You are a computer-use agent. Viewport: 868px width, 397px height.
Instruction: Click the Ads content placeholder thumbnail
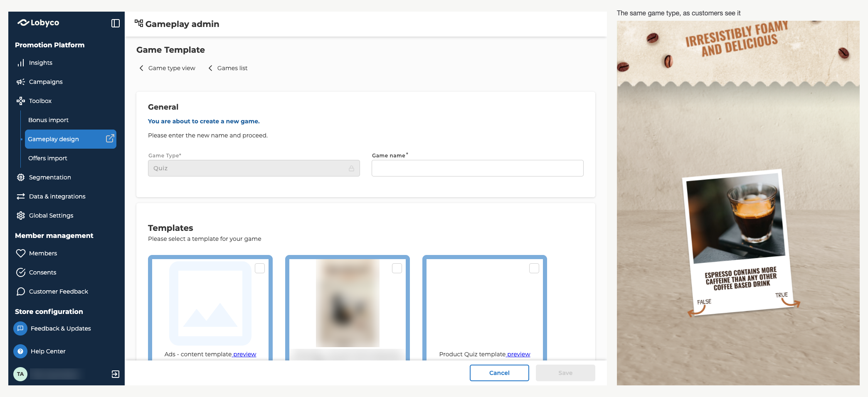(x=210, y=303)
